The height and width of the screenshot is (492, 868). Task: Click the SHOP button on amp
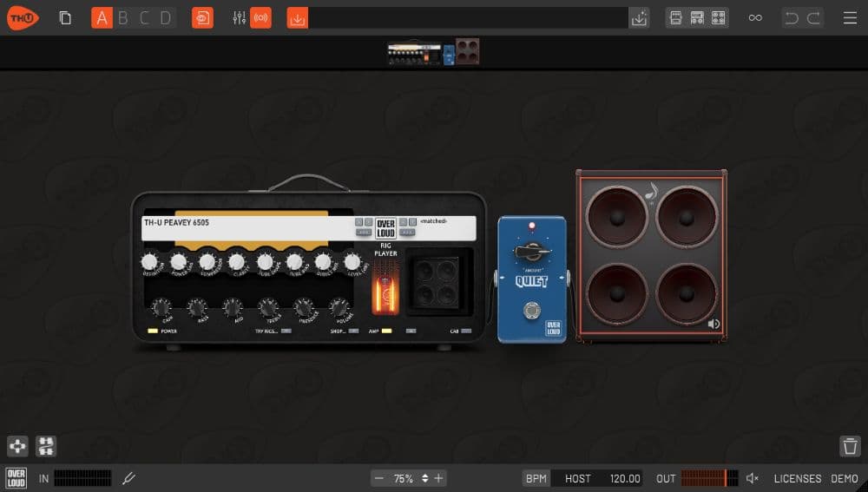pos(353,331)
